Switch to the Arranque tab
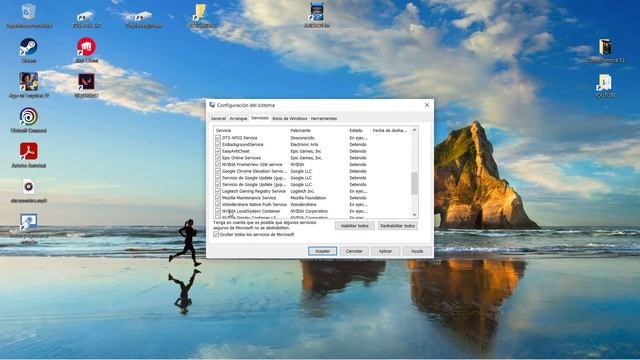The width and height of the screenshot is (640, 360). [238, 118]
